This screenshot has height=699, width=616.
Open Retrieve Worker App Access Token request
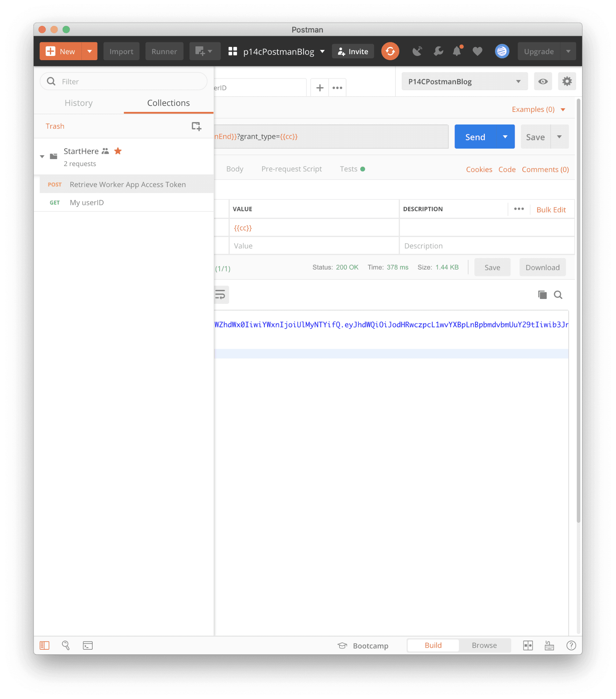(127, 184)
